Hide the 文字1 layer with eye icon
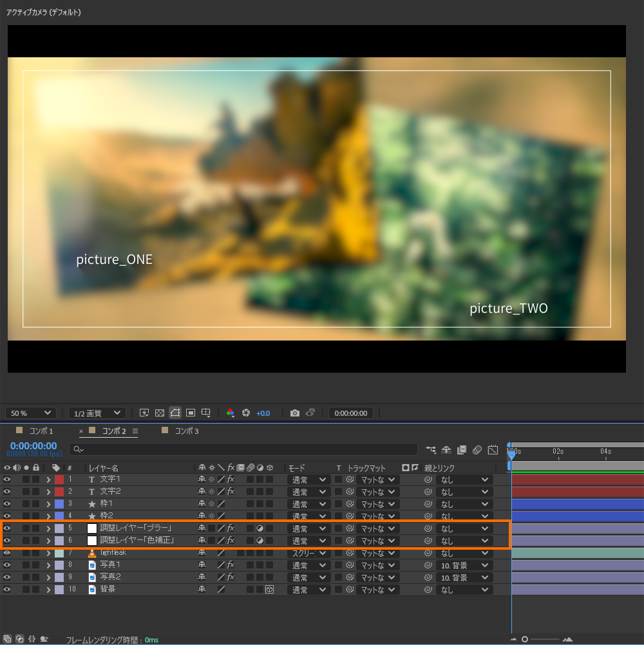Image resolution: width=644 pixels, height=645 pixels. point(7,480)
